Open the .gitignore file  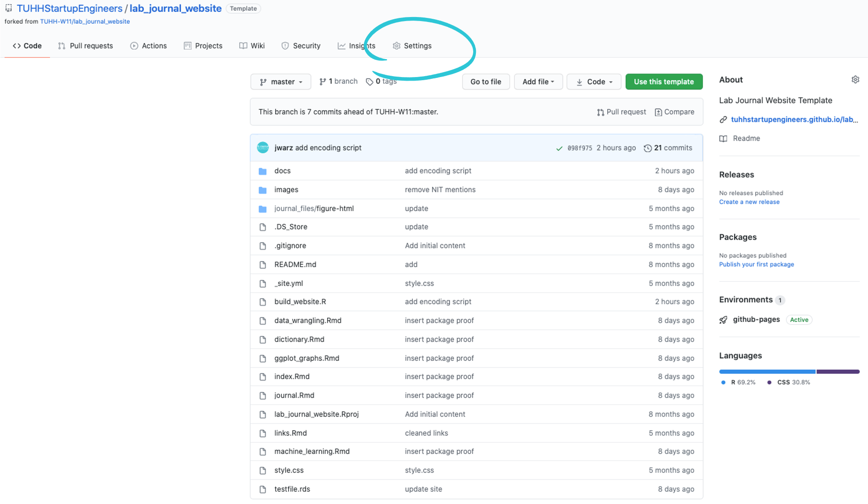(x=290, y=246)
